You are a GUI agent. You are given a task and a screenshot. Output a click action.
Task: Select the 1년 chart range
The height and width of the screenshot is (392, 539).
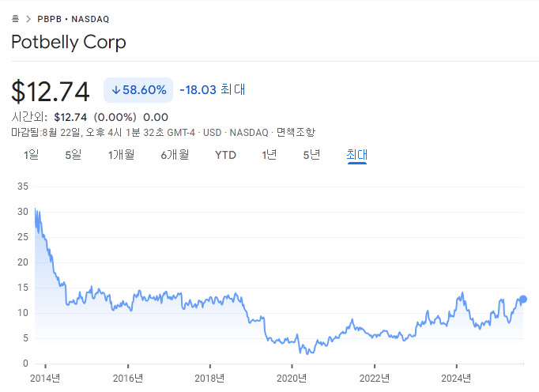coord(269,155)
